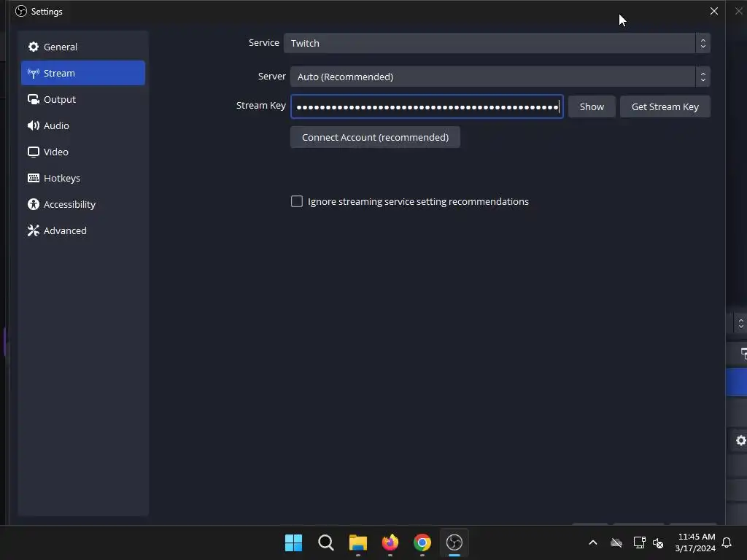Click the Service label text

264,42
